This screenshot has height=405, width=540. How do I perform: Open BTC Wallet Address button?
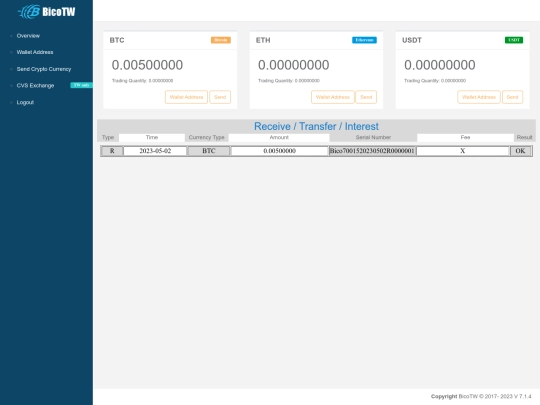point(186,97)
